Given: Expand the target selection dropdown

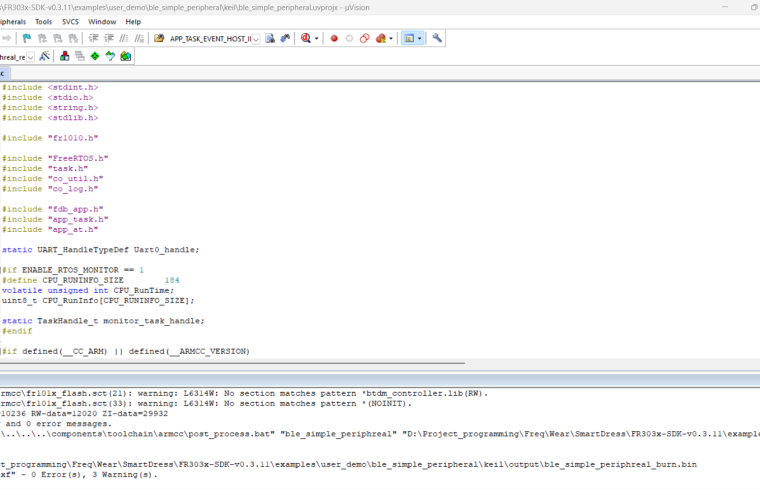Looking at the screenshot, I should tap(30, 57).
